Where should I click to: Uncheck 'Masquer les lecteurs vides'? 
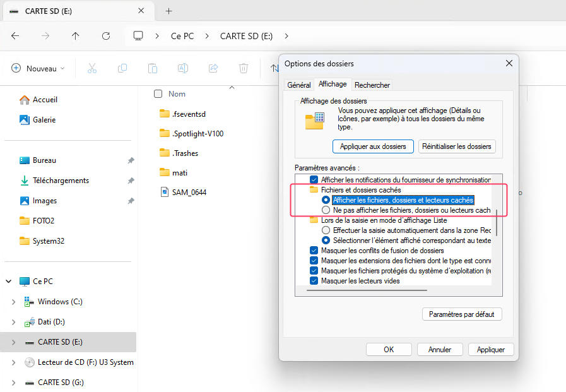314,280
